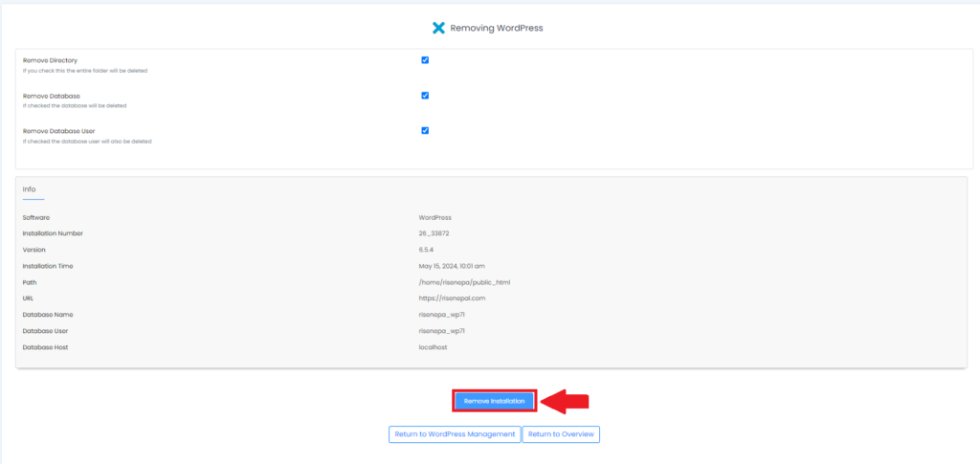Select the version value 6.5.4

426,250
